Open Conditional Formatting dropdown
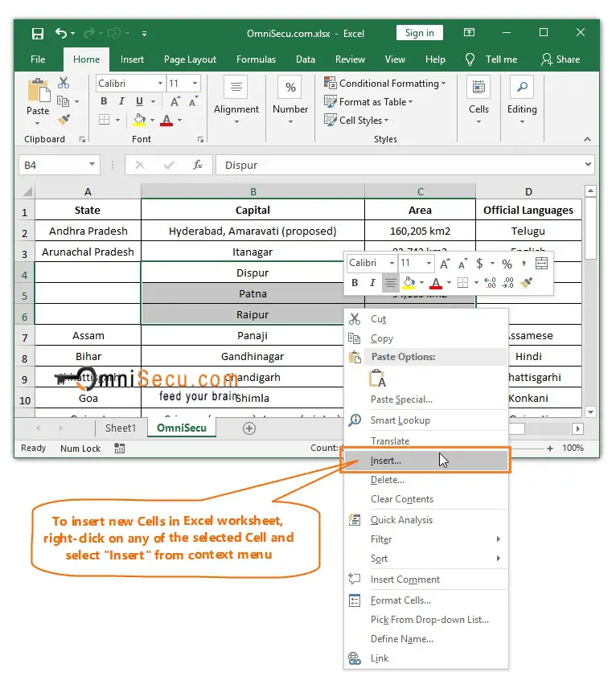Image resolution: width=616 pixels, height=680 pixels. [384, 84]
